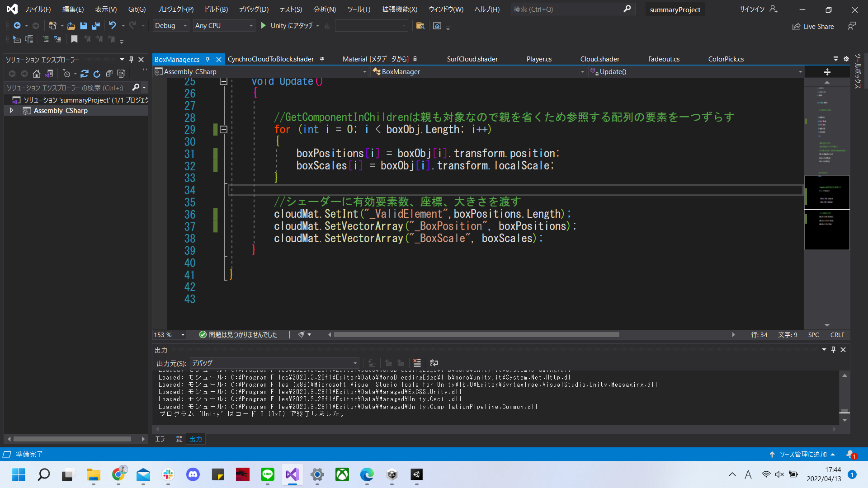Split the editor with the plus divider button
The width and height of the screenshot is (868, 488).
(x=827, y=72)
